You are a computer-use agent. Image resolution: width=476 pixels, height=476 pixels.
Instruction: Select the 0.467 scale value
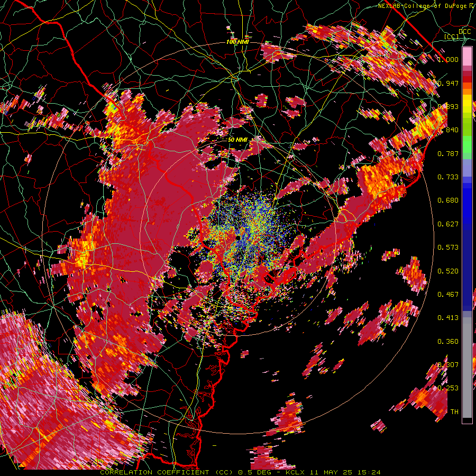pyautogui.click(x=448, y=295)
